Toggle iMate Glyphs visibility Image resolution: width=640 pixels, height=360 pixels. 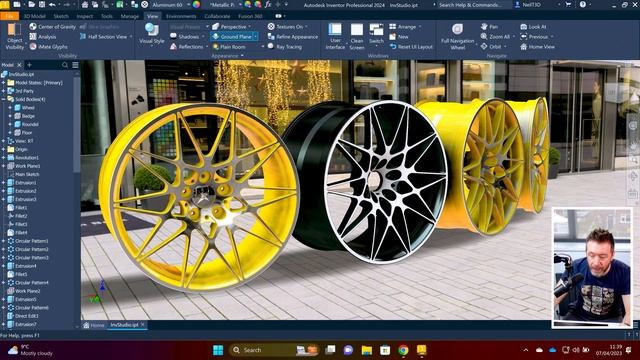click(x=49, y=47)
